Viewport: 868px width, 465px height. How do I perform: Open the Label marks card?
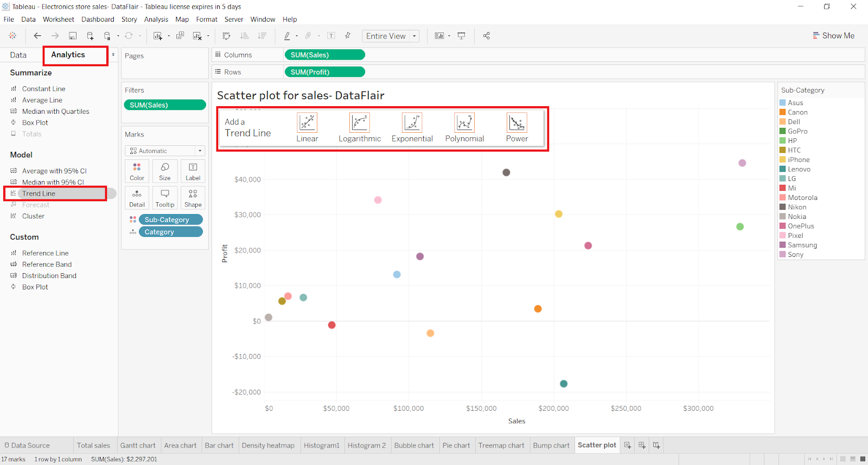tap(193, 171)
